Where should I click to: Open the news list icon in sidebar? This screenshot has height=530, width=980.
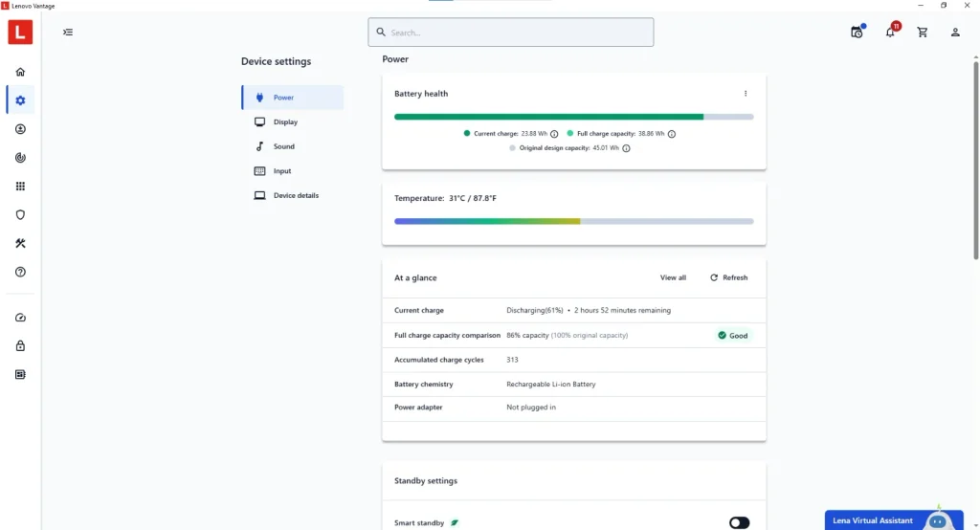pos(20,374)
